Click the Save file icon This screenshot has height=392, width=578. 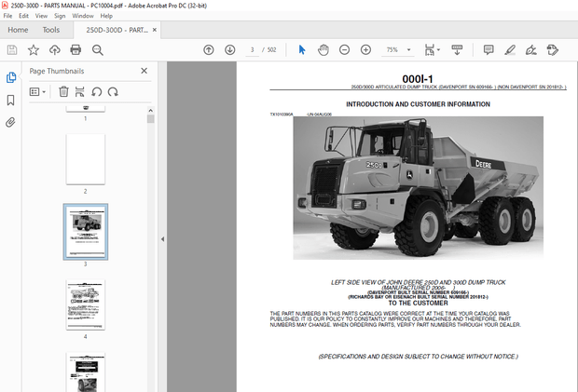pos(12,49)
